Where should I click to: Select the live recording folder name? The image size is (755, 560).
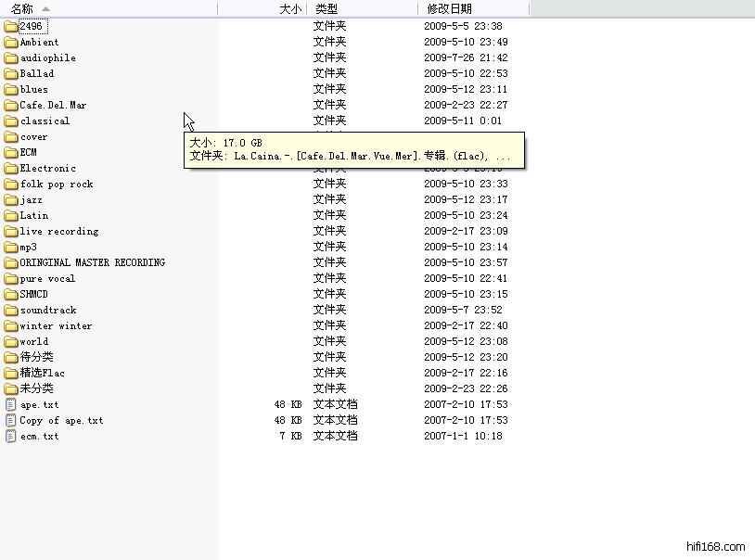click(58, 231)
